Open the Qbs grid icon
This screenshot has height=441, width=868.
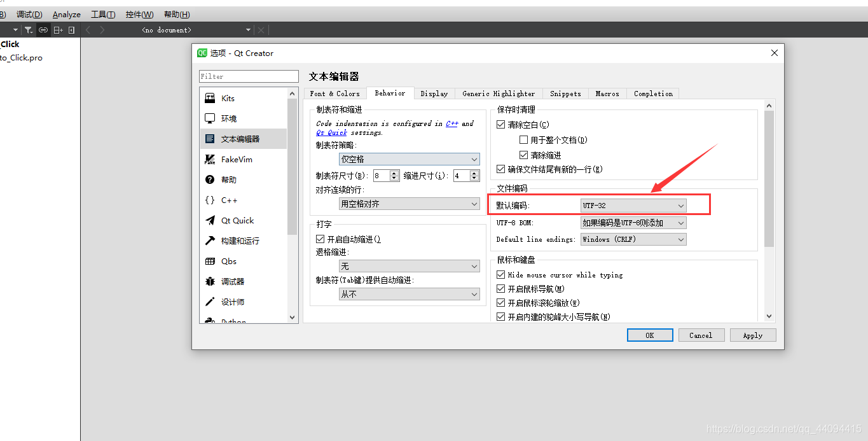click(x=210, y=261)
